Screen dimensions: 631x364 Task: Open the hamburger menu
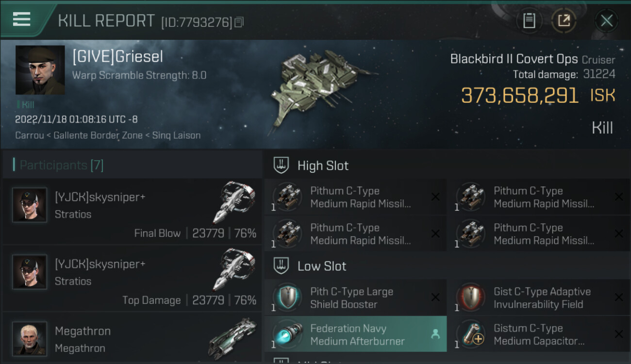(x=22, y=19)
